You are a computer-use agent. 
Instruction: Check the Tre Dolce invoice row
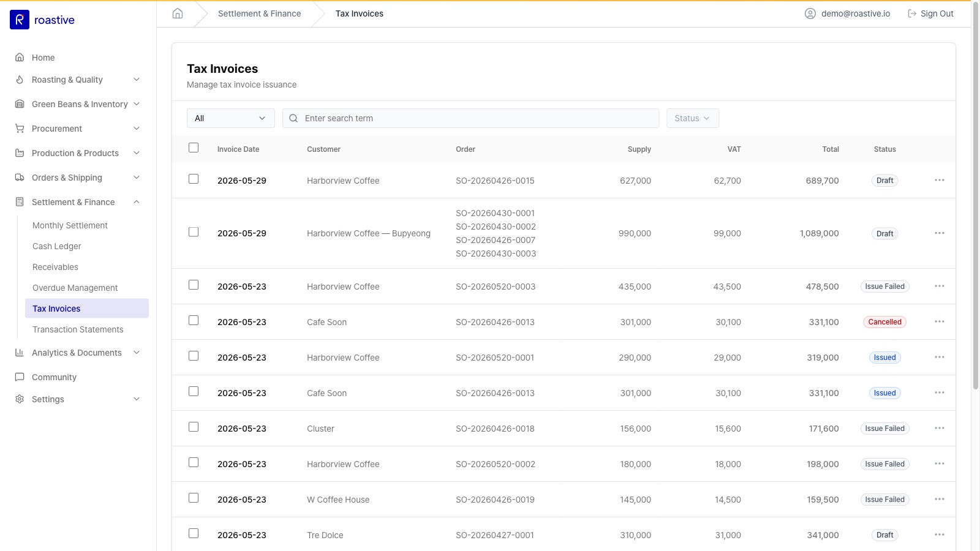[x=194, y=533]
